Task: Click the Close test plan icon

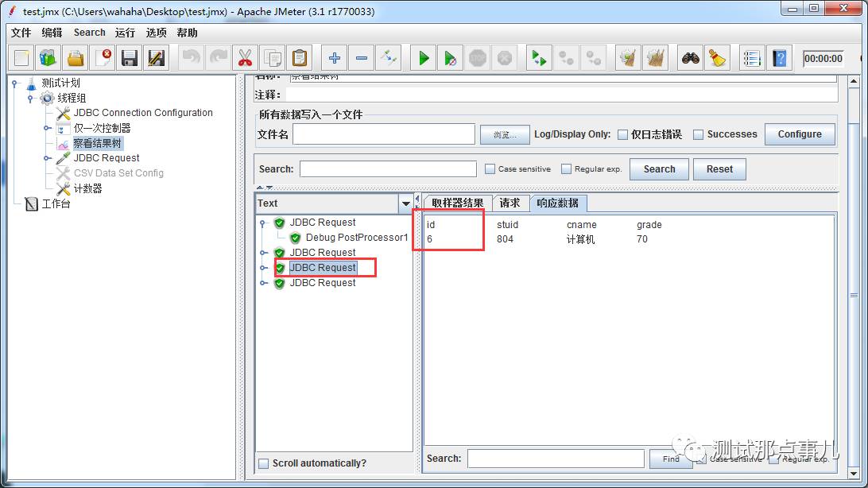Action: 103,58
